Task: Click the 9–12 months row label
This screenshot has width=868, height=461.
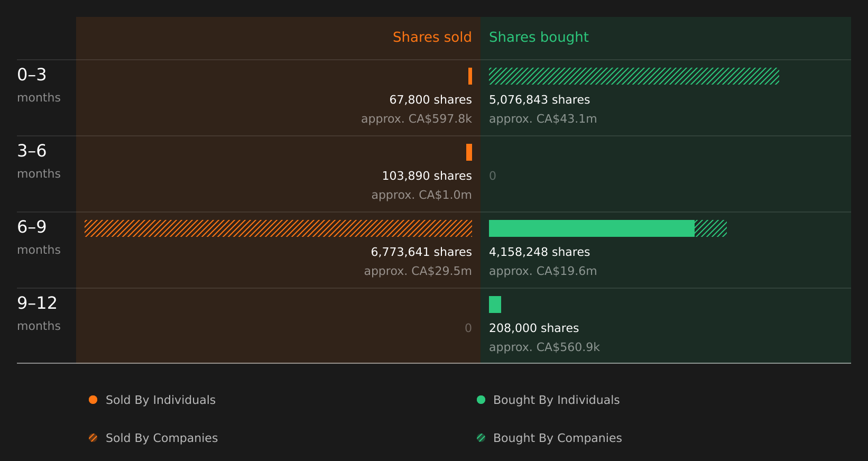Action: point(39,314)
